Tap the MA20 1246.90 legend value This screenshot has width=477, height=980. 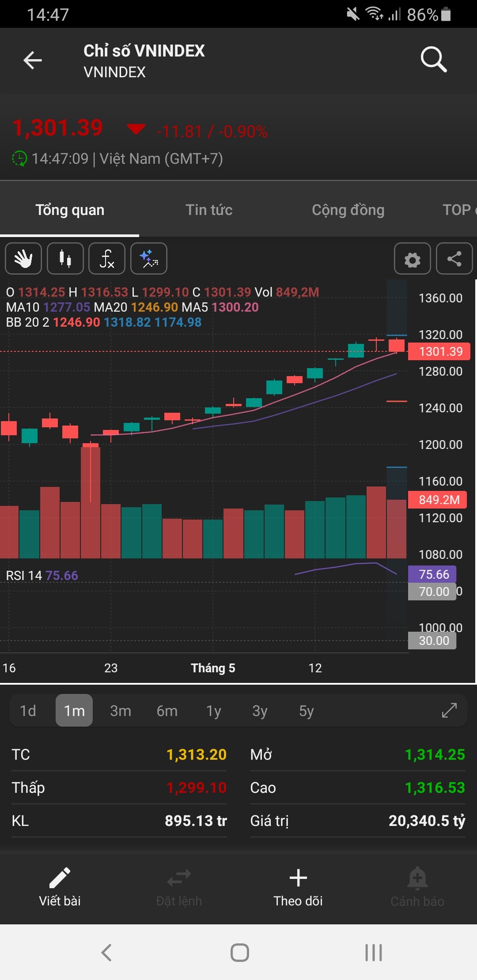[x=136, y=307]
